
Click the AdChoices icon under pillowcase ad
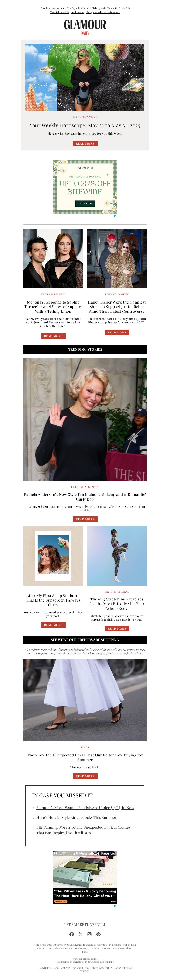115,906
